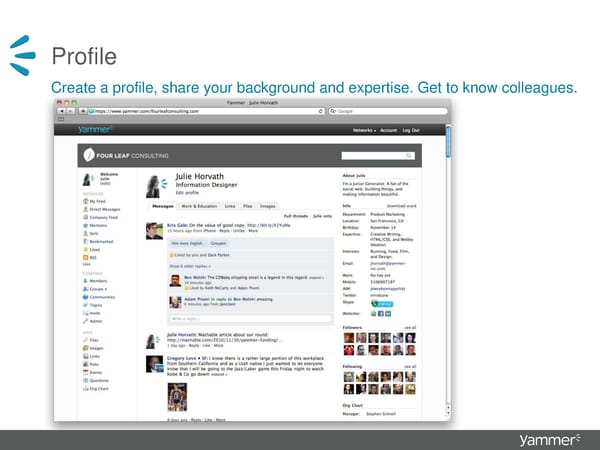Expand the Networks dropdown menu
Screen dimensions: 600x450
click(362, 130)
